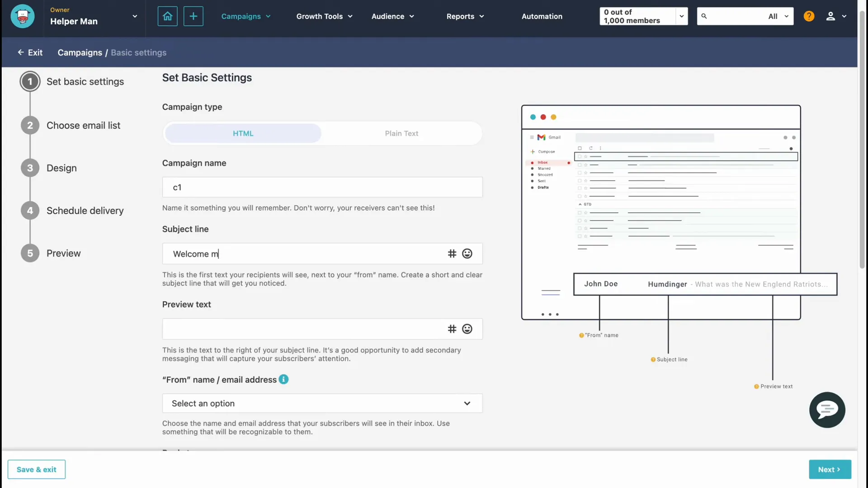This screenshot has height=488, width=868.
Task: Click Save & exit button
Action: (x=37, y=469)
